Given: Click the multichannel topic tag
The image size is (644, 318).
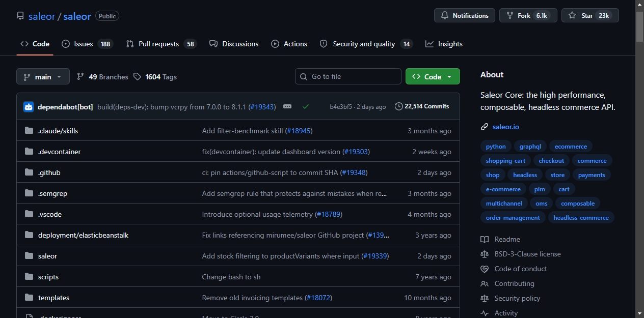Looking at the screenshot, I should 504,204.
